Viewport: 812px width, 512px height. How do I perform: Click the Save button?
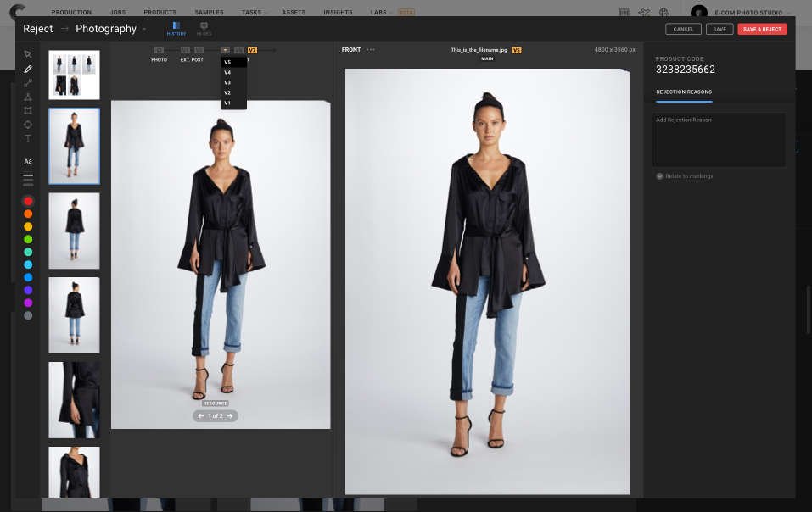coord(720,29)
